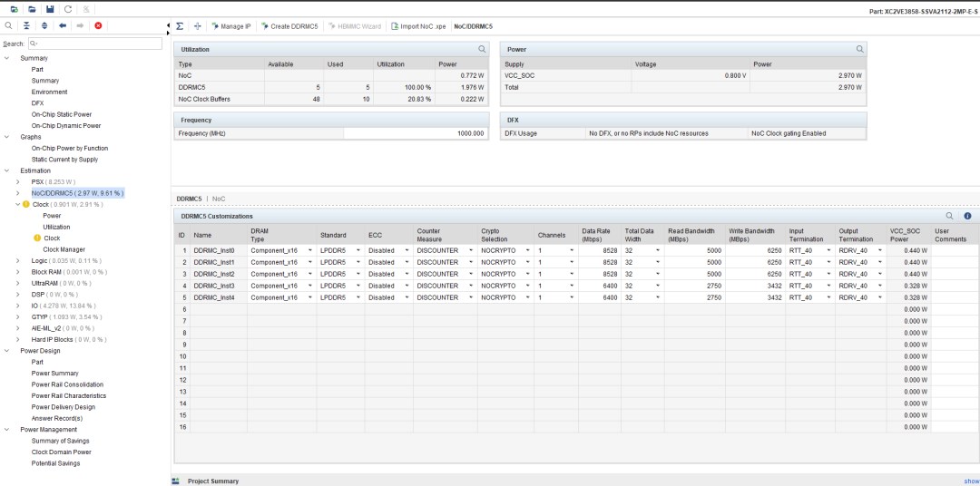Click the magnifier icon in the navigator toolbar
Image resolution: width=980 pixels, height=486 pixels.
coord(8,25)
